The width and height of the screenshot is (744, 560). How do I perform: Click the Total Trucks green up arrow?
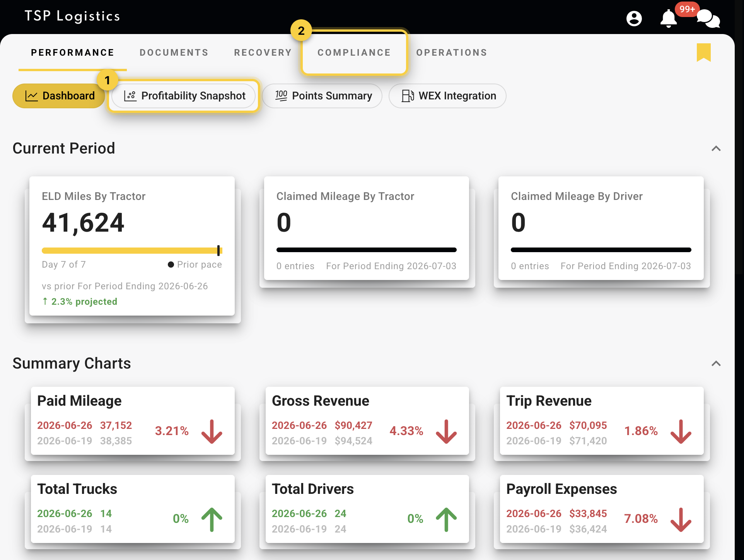tap(212, 519)
